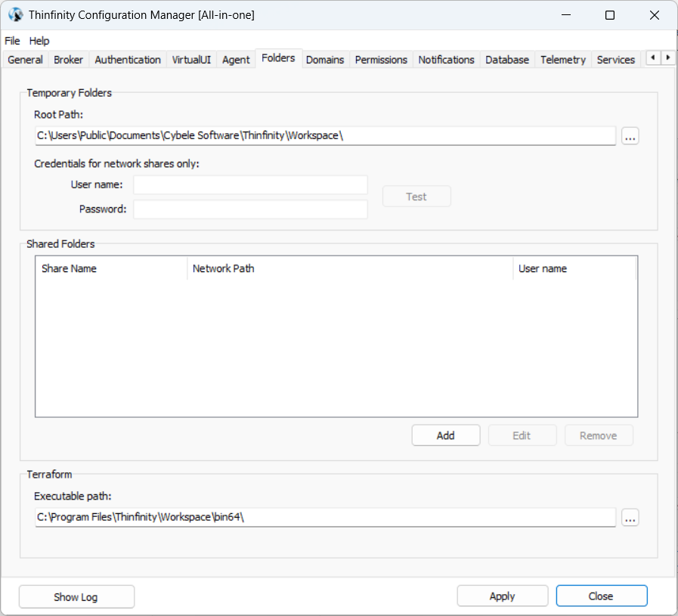
Task: Open the Permissions tab
Action: pyautogui.click(x=381, y=60)
